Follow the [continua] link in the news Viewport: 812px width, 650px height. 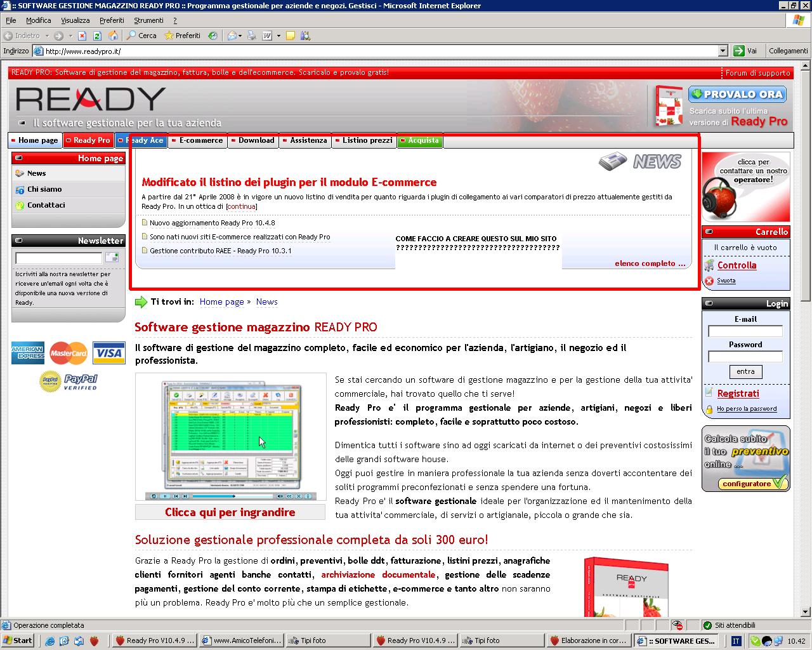241,206
